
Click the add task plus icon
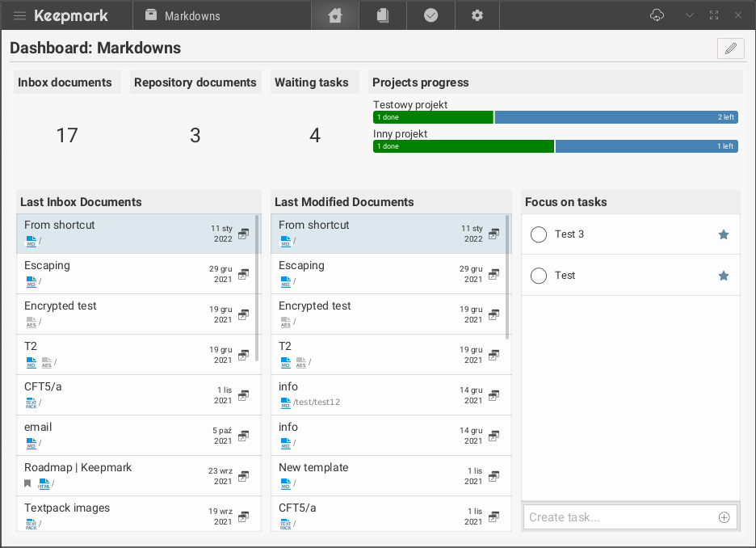click(x=724, y=517)
